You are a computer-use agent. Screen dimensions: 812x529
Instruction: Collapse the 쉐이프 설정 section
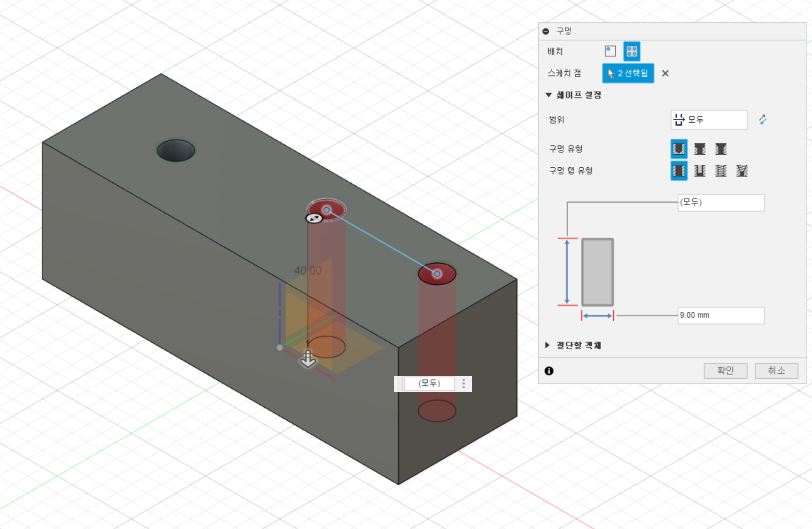coord(548,95)
